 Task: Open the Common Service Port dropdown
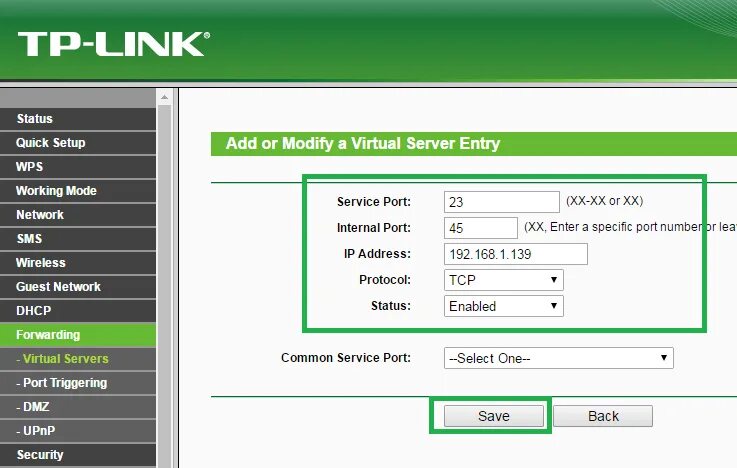click(x=558, y=358)
